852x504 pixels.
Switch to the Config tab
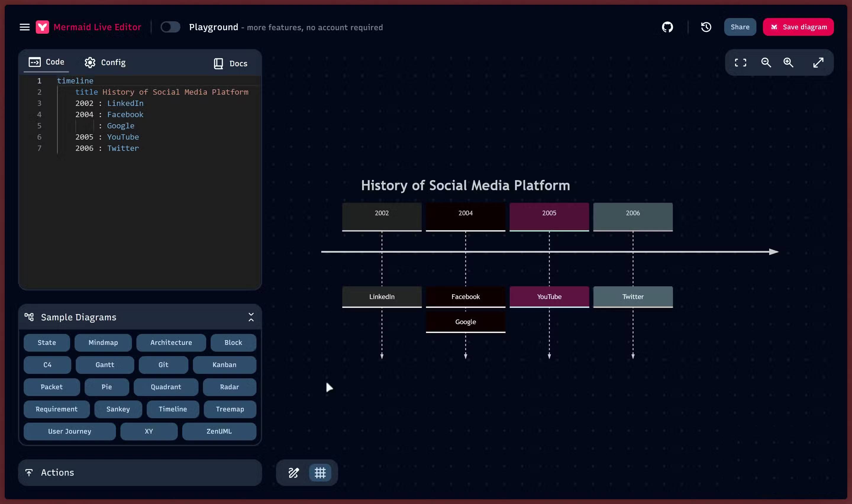coord(105,62)
